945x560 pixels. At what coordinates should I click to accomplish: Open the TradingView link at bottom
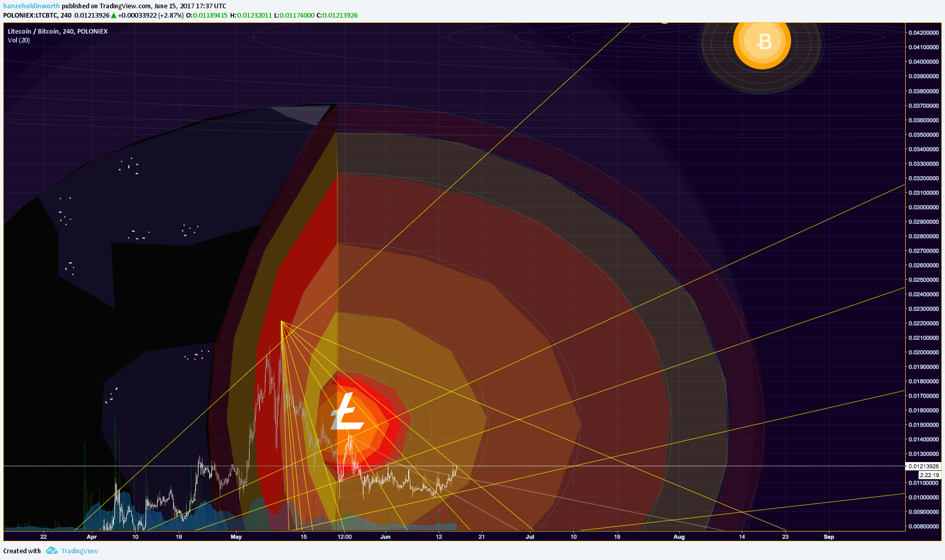click(79, 551)
